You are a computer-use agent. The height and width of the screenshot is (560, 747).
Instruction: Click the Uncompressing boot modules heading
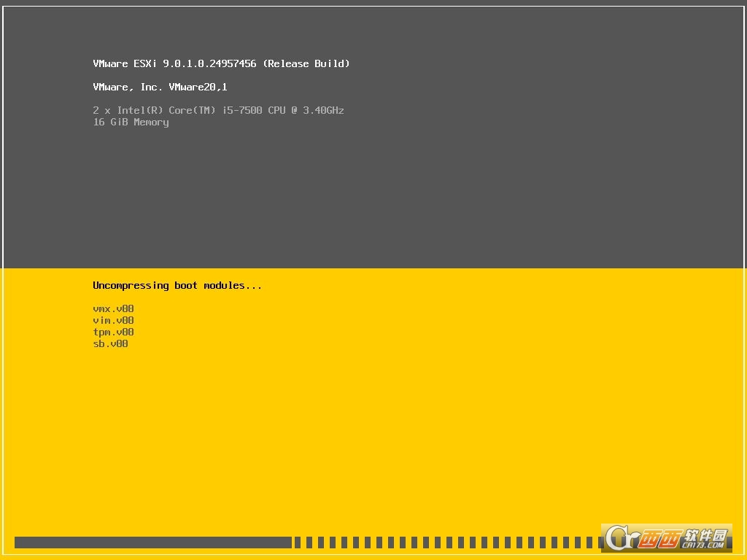[177, 286]
